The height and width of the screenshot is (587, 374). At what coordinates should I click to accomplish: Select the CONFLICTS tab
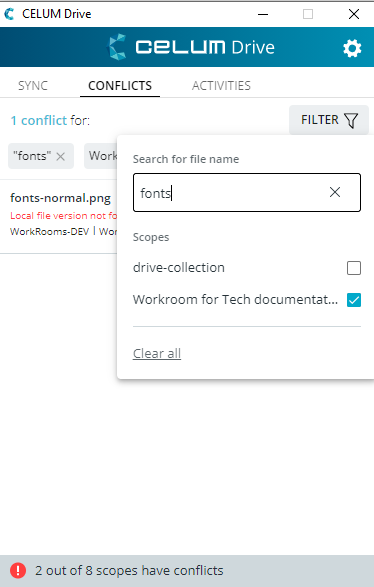(120, 86)
